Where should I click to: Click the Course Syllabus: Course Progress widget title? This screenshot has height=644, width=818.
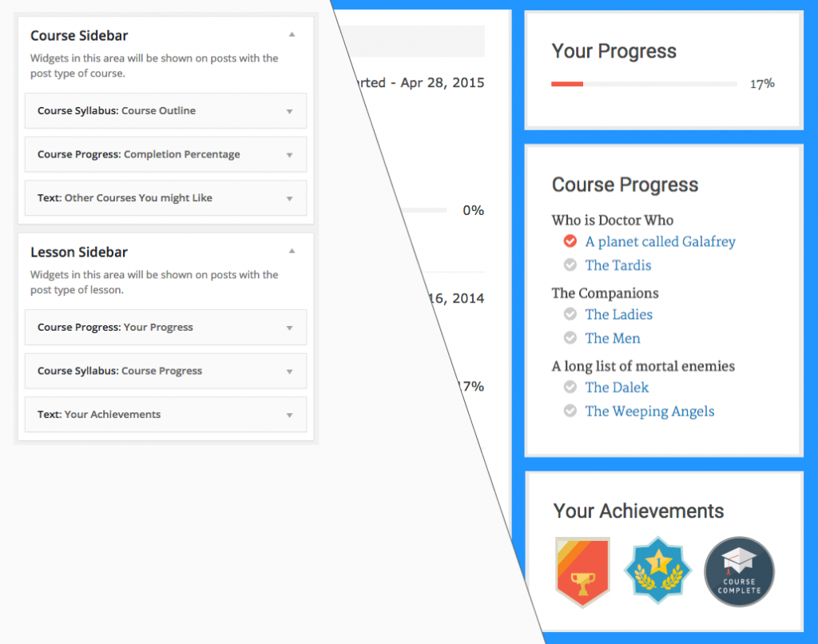point(120,371)
